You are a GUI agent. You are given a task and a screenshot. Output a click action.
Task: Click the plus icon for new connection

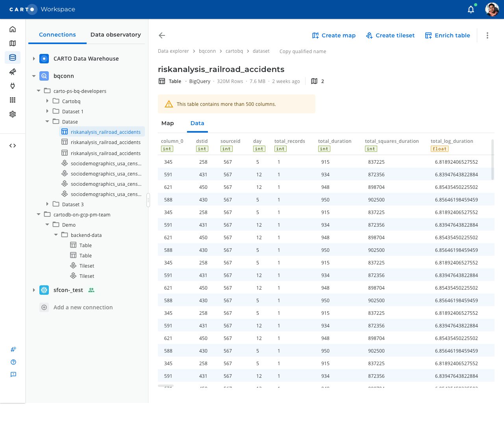tap(44, 307)
